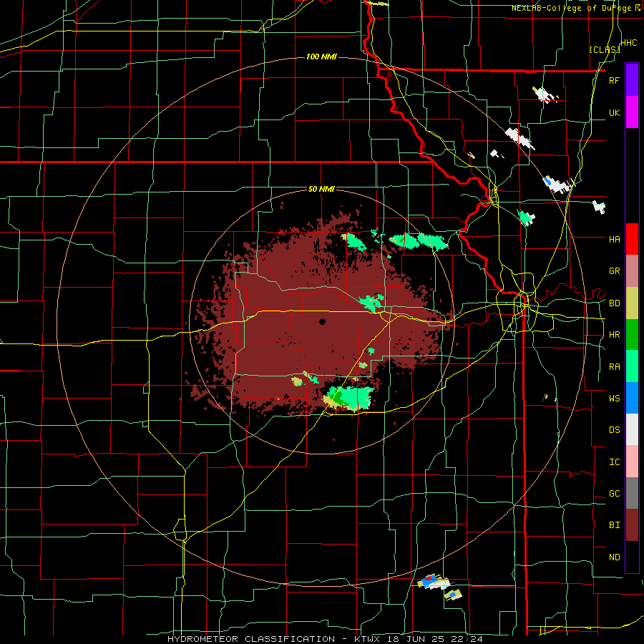644x644 pixels.
Task: Click the dark green HR legend swatch
Action: pyautogui.click(x=632, y=335)
